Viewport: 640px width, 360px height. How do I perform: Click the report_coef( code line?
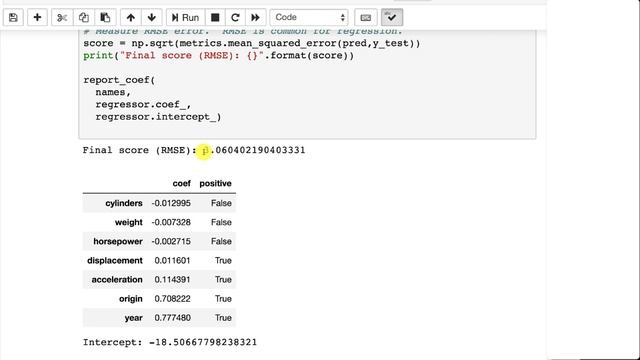(119, 80)
